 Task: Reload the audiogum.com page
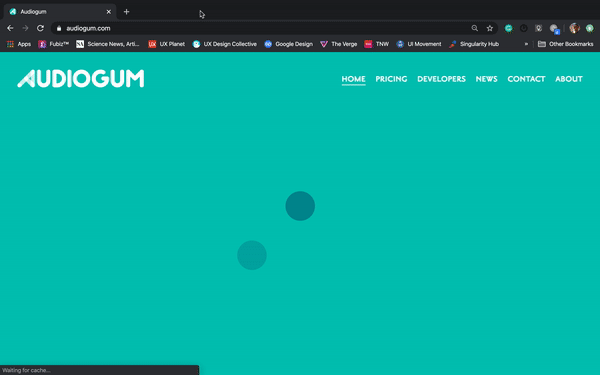pos(40,28)
